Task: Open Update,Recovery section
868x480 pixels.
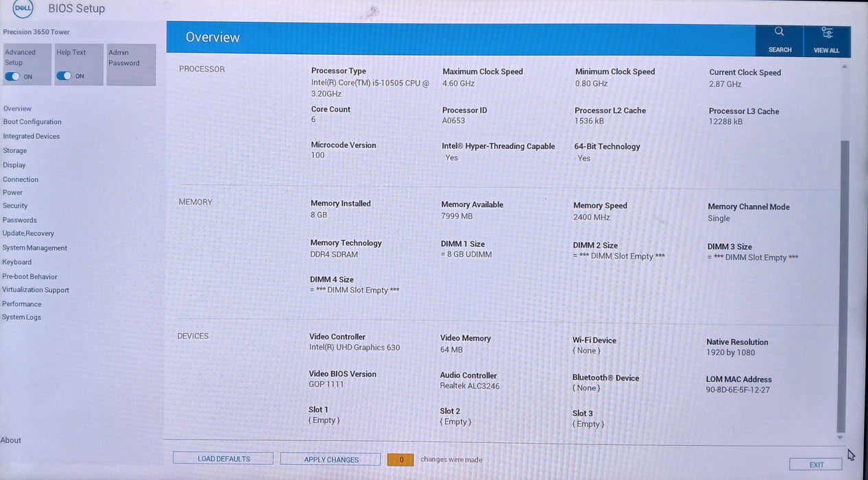Action: pos(28,233)
